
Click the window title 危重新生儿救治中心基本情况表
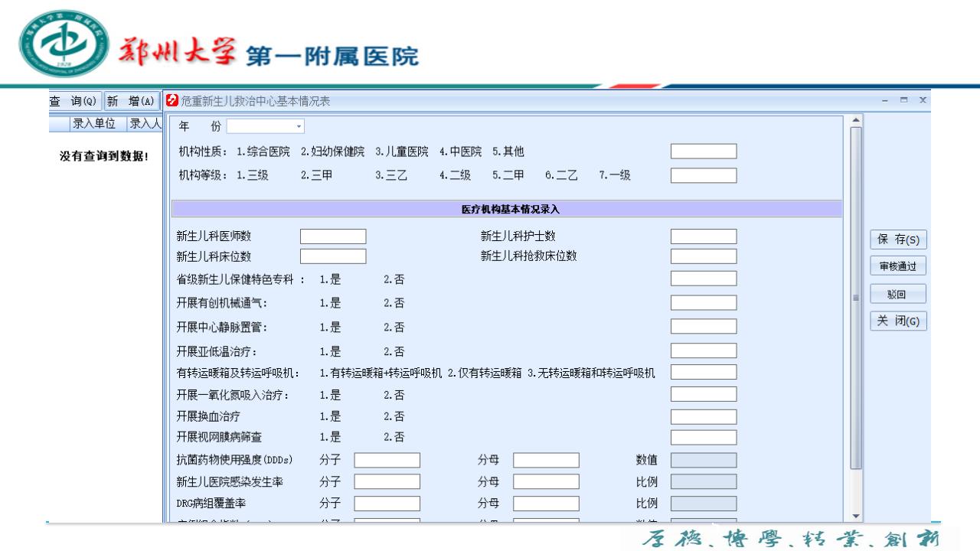tap(256, 101)
